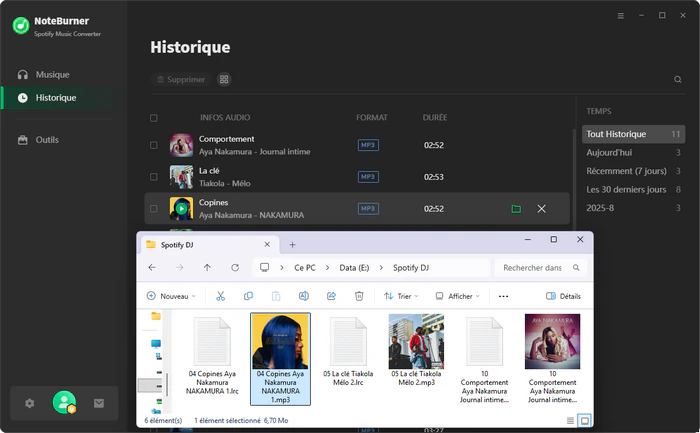Remove Copines from history with X icon
The width and height of the screenshot is (700, 433).
tap(541, 209)
